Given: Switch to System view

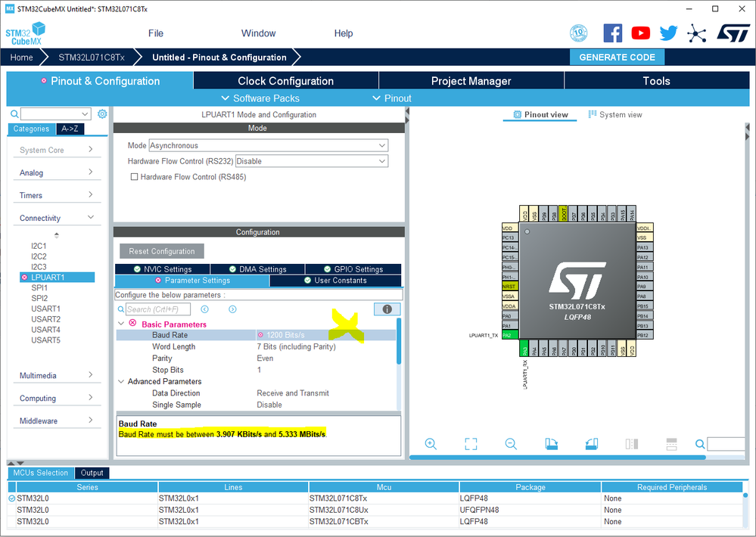Looking at the screenshot, I should (x=615, y=115).
